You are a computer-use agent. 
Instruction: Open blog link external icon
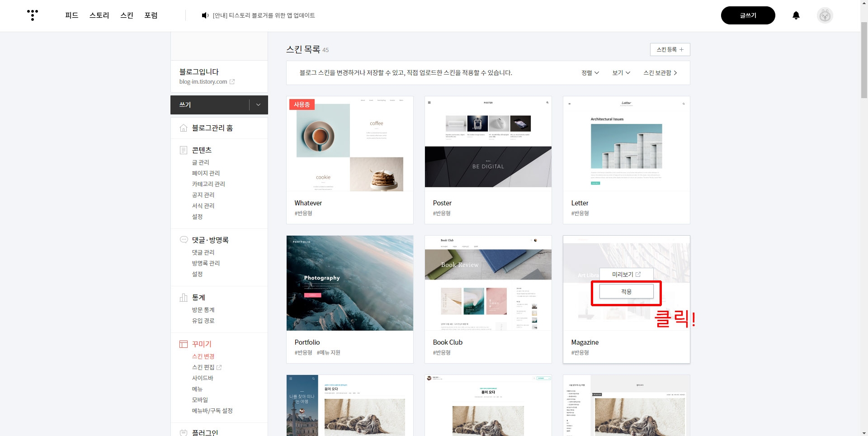tap(232, 82)
